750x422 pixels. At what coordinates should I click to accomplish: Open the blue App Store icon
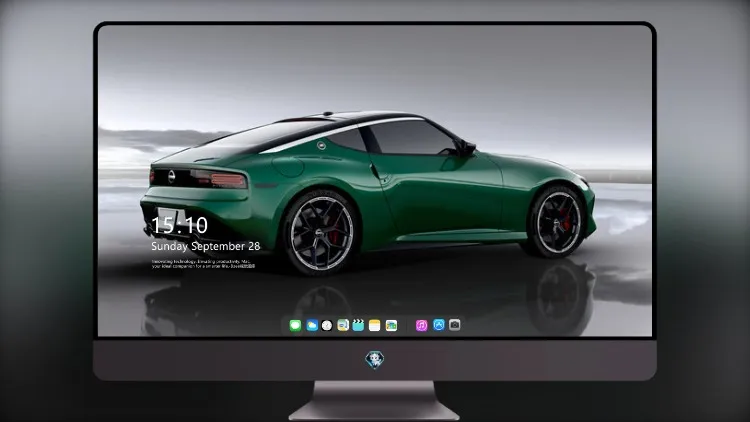coord(439,325)
